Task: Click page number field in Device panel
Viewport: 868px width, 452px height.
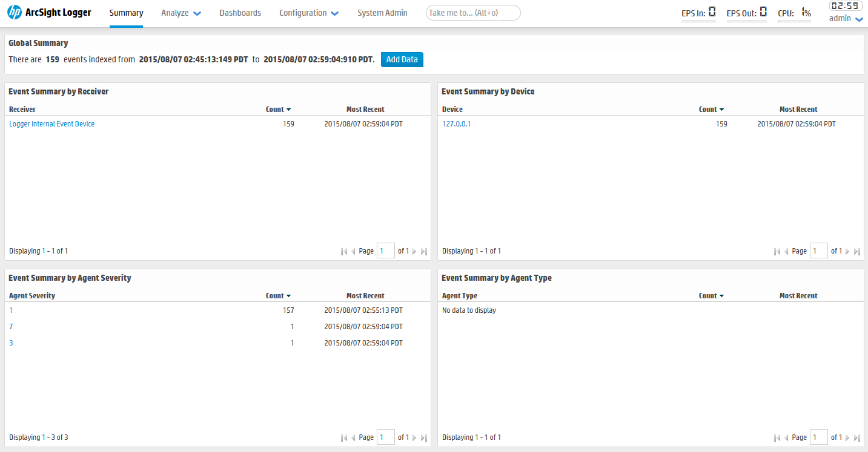Action: pos(819,251)
